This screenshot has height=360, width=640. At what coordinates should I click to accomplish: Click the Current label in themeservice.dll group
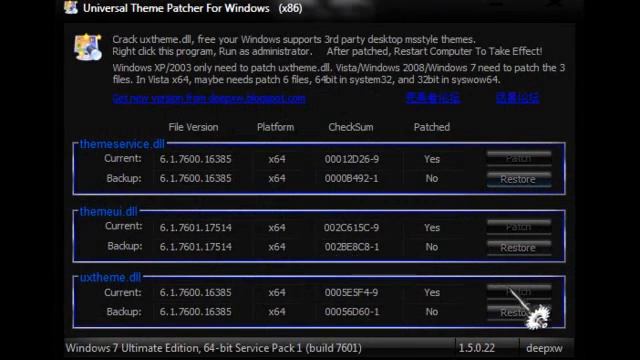[x=123, y=158]
